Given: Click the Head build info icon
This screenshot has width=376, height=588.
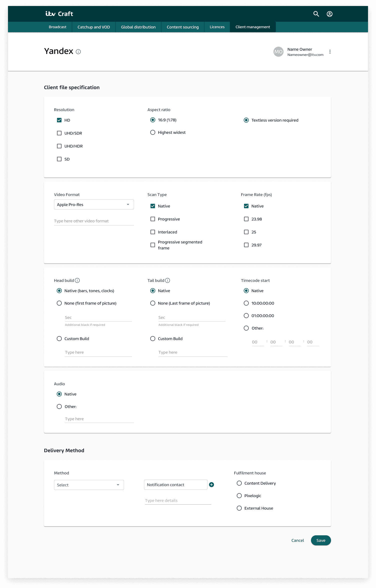Looking at the screenshot, I should pos(77,280).
